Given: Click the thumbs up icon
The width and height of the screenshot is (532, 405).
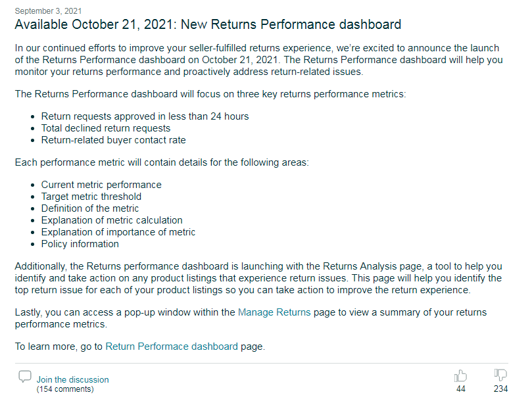Looking at the screenshot, I should coord(460,376).
